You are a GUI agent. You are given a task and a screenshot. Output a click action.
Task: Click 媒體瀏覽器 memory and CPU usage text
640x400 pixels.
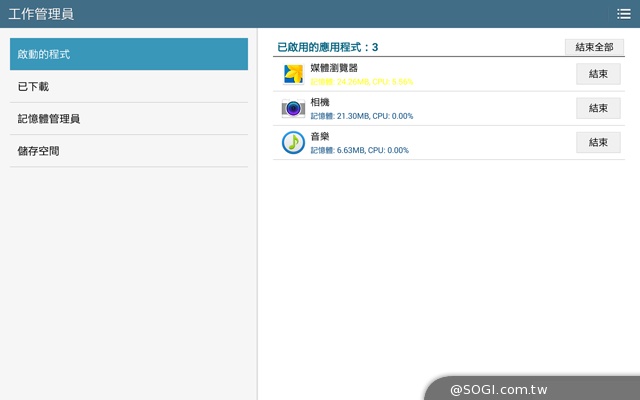[x=361, y=82]
